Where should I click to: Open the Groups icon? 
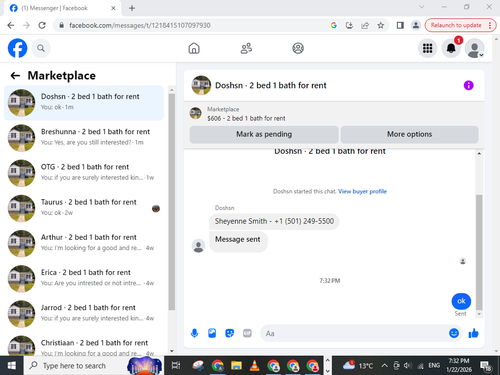(298, 48)
